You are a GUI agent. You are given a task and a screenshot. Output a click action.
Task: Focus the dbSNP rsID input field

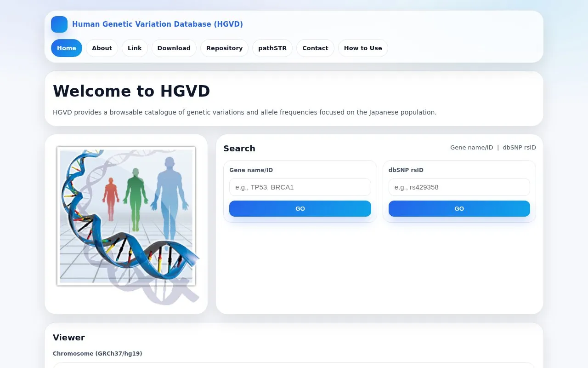pos(459,187)
